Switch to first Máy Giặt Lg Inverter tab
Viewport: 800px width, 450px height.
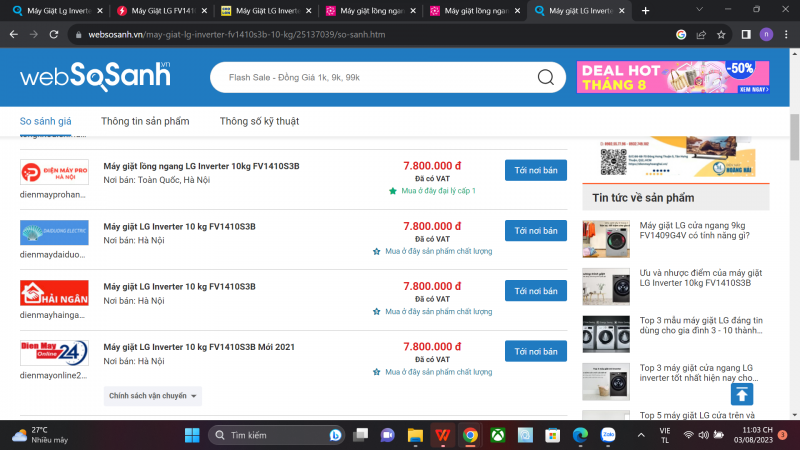pyautogui.click(x=57, y=11)
